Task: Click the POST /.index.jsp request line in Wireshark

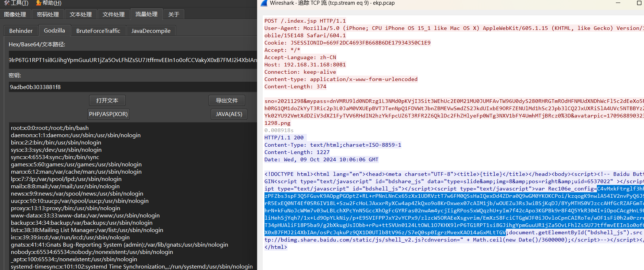Action: (x=305, y=21)
